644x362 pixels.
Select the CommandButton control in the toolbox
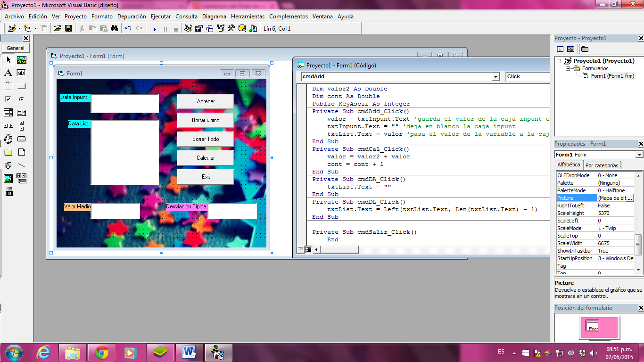(22, 85)
